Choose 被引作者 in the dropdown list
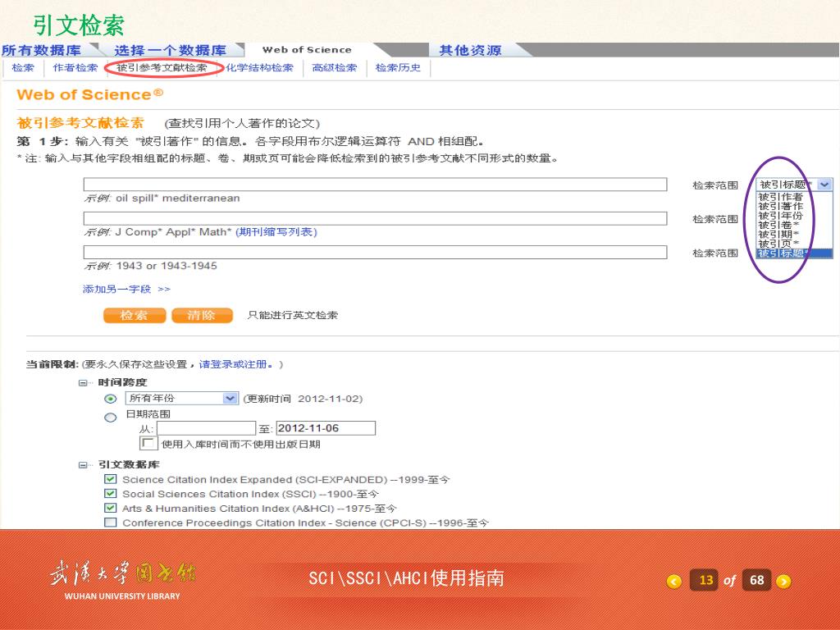 [x=781, y=197]
